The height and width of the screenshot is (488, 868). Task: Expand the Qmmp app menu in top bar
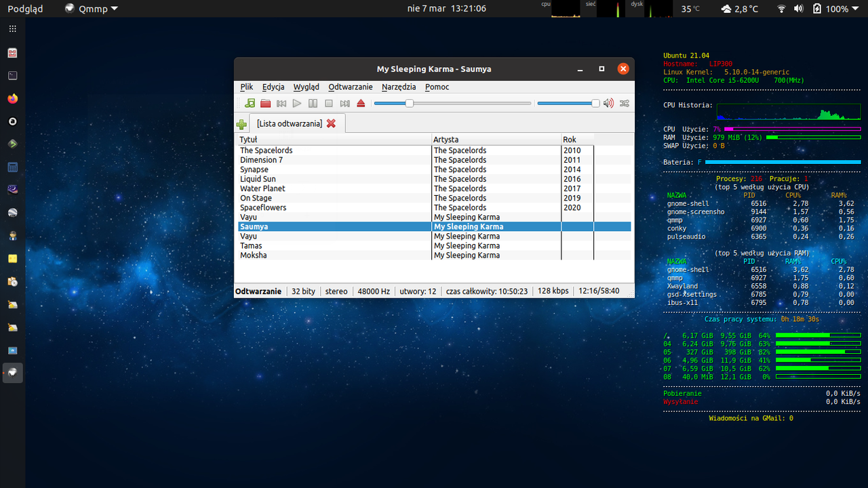click(x=92, y=9)
